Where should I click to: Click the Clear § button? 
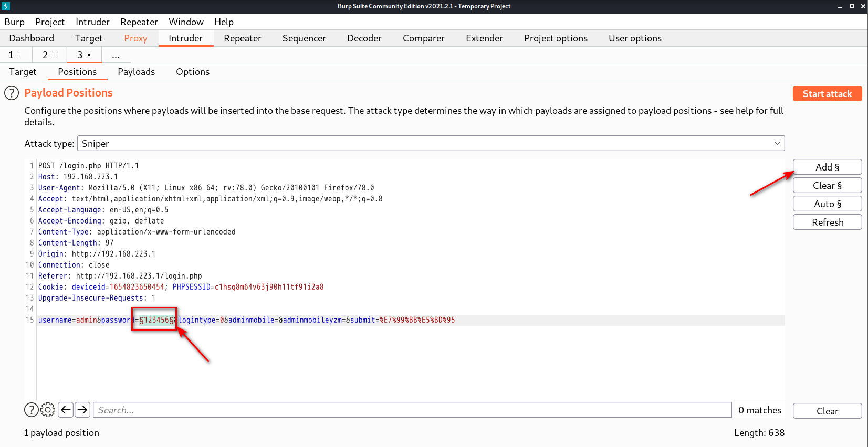827,185
